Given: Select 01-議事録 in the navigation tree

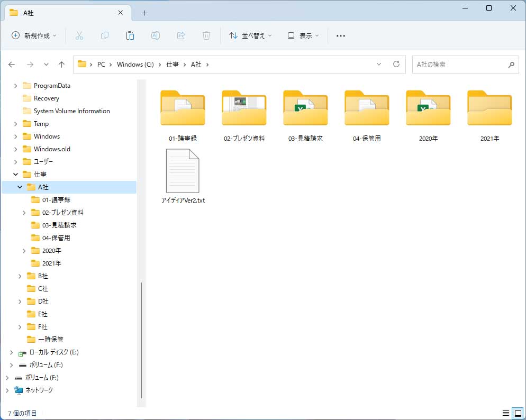Looking at the screenshot, I should (x=56, y=200).
